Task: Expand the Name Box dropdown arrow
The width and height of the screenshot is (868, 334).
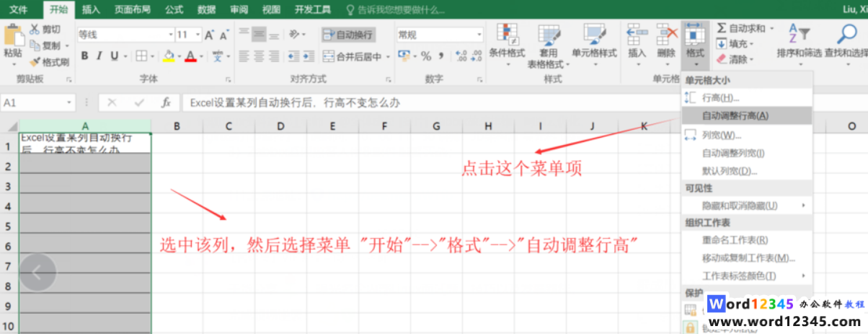Action: 70,102
